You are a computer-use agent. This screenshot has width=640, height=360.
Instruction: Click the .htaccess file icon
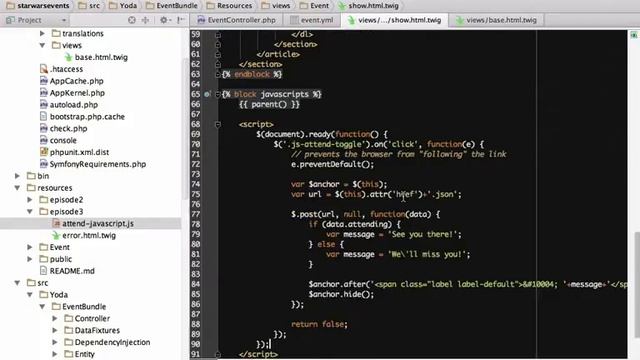click(44, 69)
